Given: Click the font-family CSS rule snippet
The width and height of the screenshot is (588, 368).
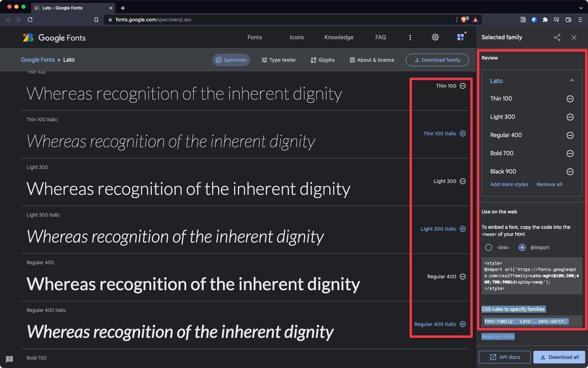Looking at the screenshot, I should [532, 321].
